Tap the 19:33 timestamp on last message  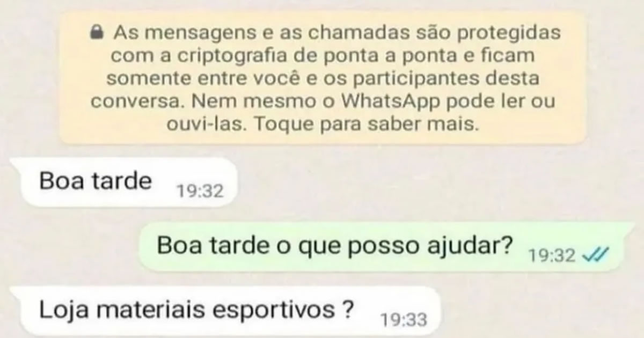[403, 320]
